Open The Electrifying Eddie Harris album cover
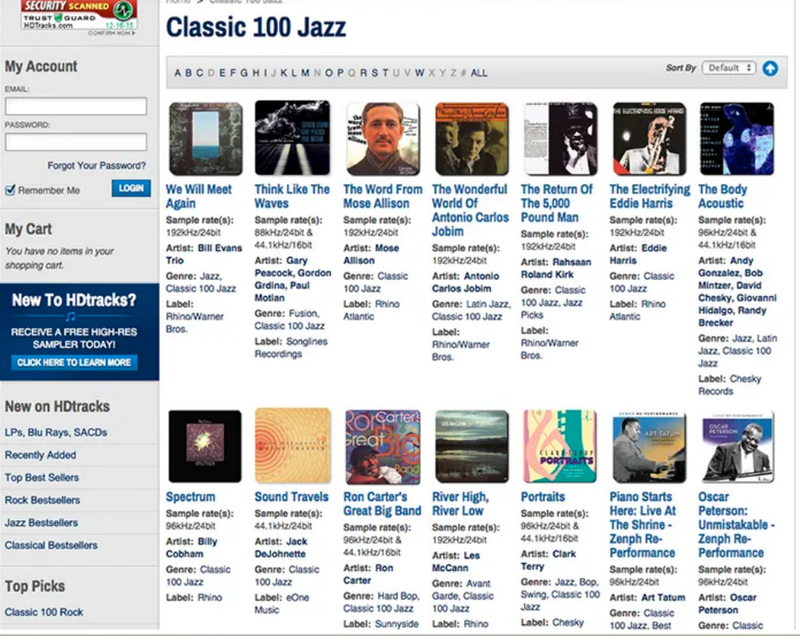800x636 pixels. coord(649,139)
